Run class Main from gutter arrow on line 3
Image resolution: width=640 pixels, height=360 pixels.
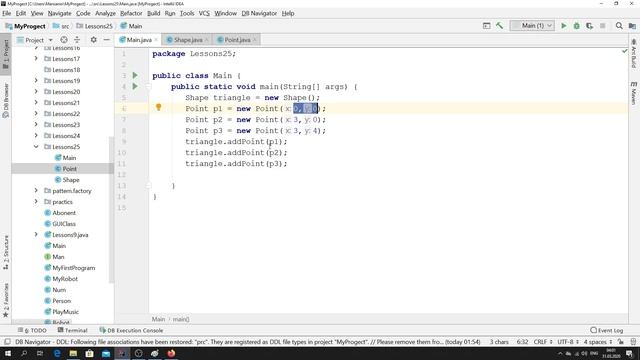(x=135, y=76)
